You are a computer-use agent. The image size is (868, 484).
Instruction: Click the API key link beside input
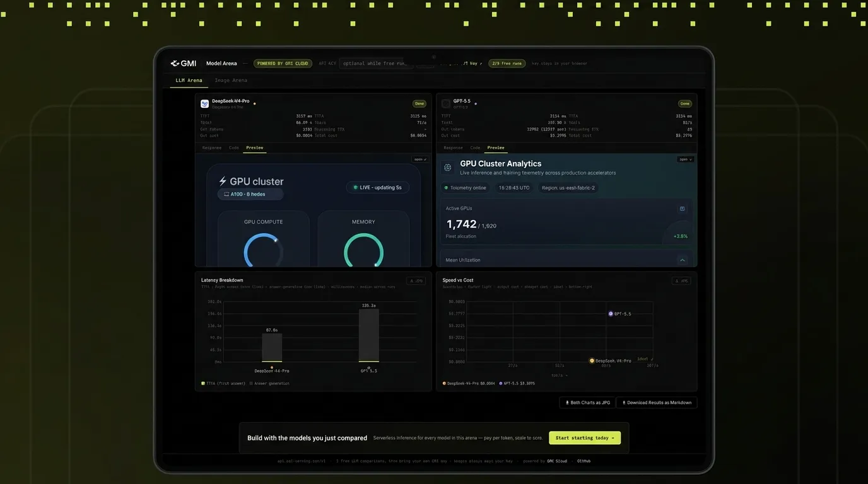point(462,64)
